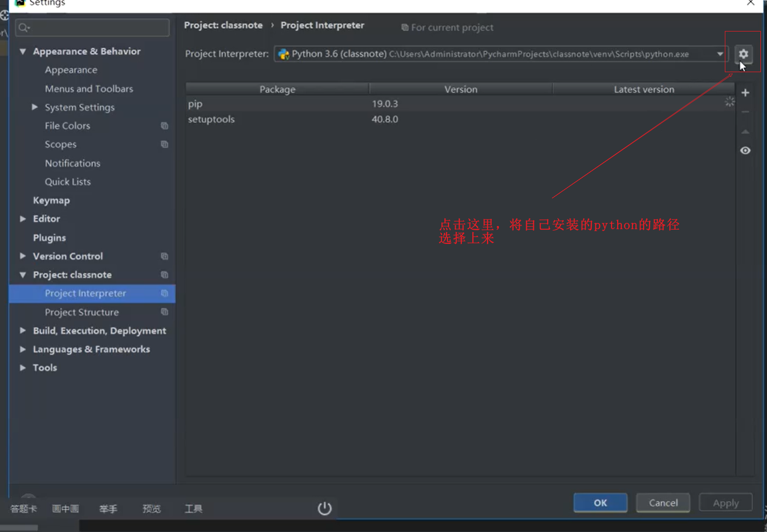Expand the Tools section
767x532 pixels.
tap(23, 367)
